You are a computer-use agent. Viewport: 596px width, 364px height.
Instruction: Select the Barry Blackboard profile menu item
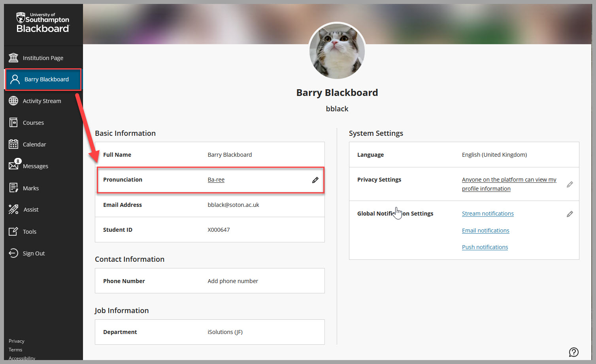(x=46, y=79)
